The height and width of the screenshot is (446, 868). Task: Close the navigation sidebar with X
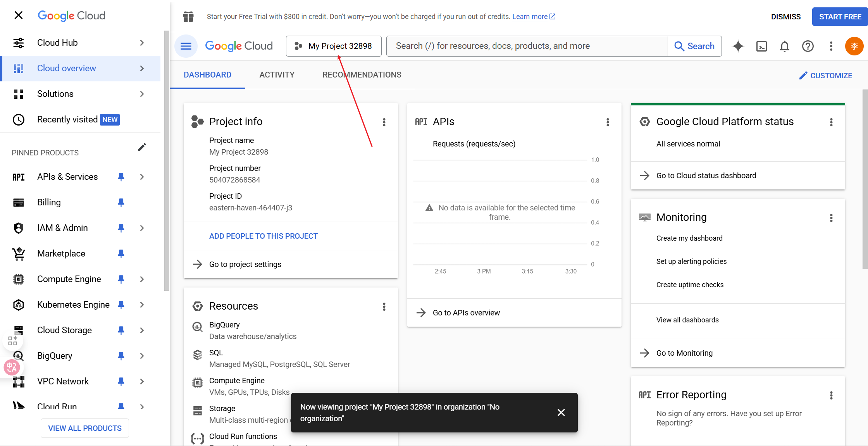[18, 15]
